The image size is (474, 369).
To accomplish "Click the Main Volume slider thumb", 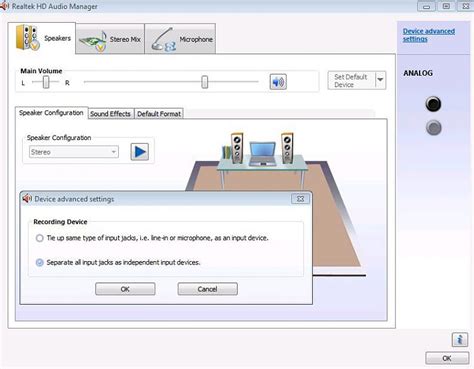I will pyautogui.click(x=205, y=82).
